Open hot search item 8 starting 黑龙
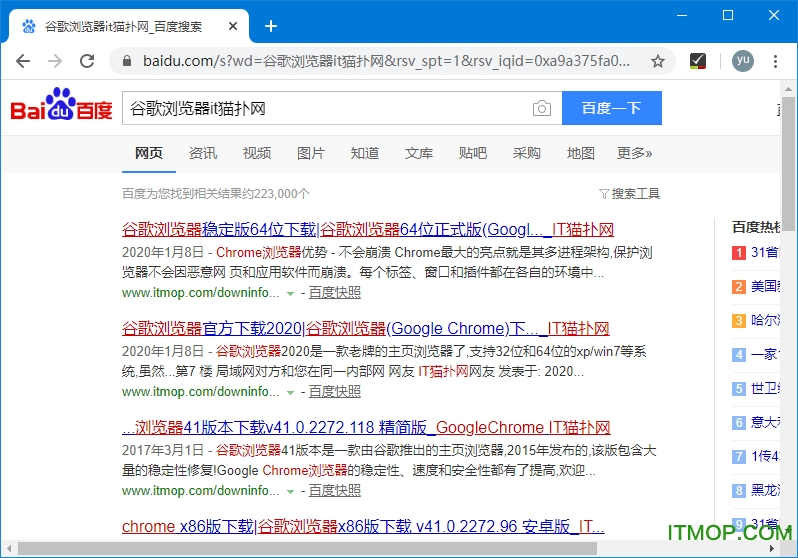798x558 pixels. pyautogui.click(x=765, y=490)
